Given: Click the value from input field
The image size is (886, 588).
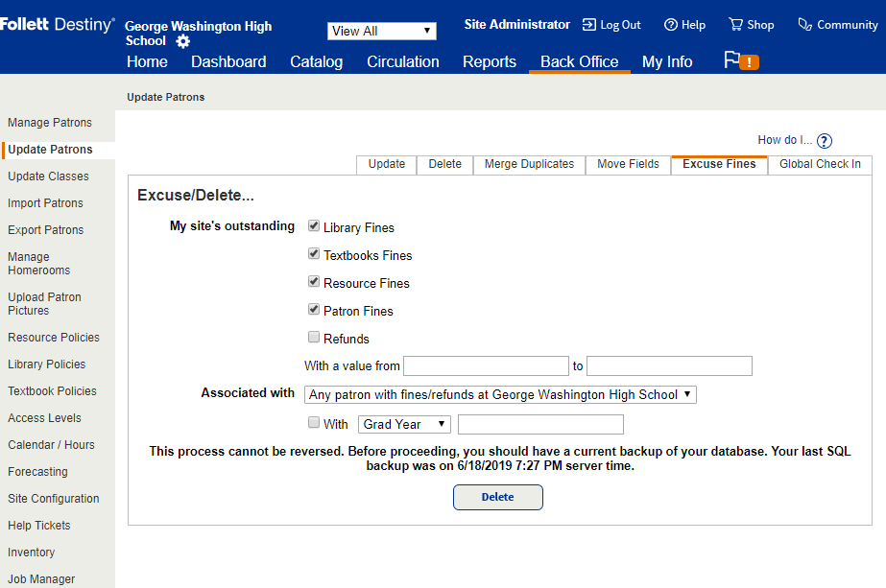Looking at the screenshot, I should coord(486,366).
